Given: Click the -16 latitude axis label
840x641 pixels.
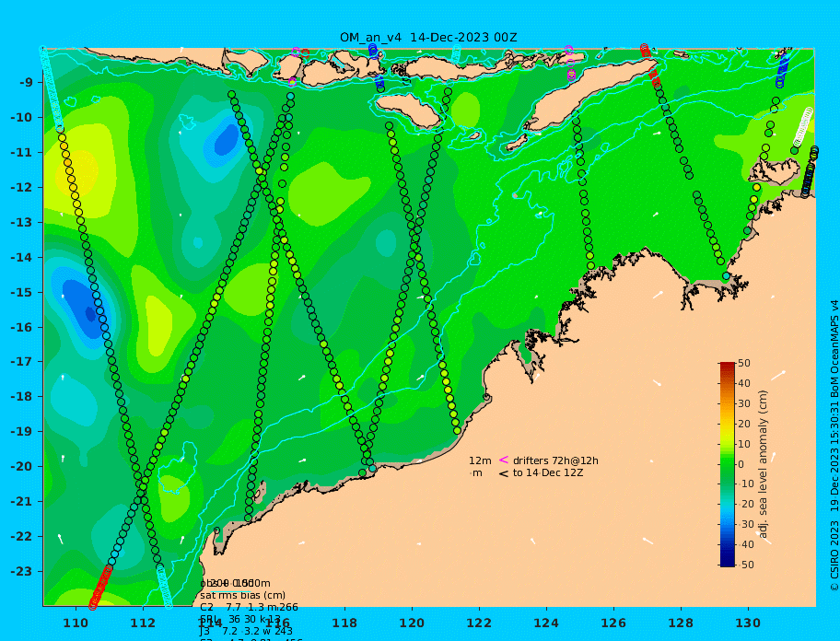Looking at the screenshot, I should (21, 327).
